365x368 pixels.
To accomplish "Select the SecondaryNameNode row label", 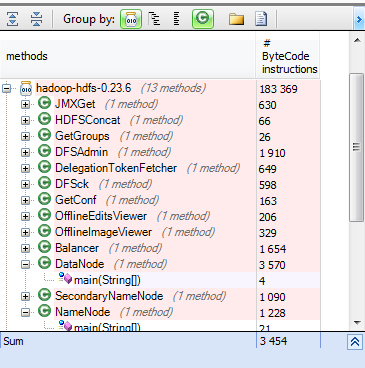I will point(109,296).
